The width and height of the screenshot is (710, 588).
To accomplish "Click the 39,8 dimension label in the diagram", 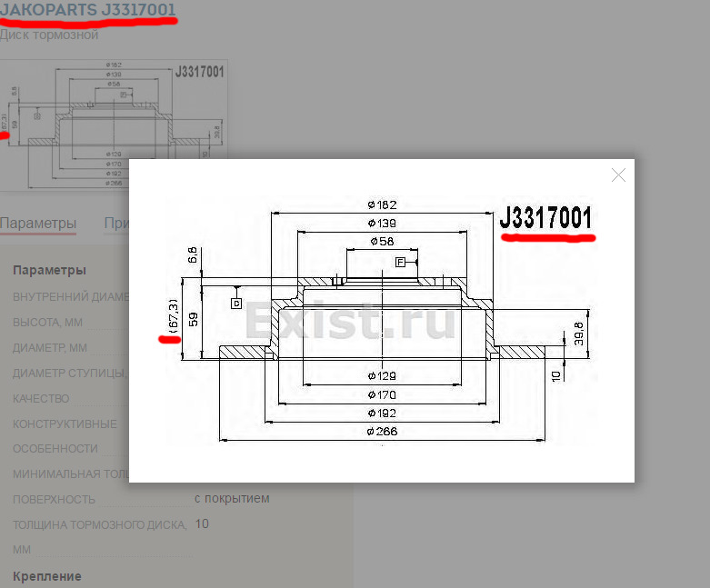I will click(579, 334).
